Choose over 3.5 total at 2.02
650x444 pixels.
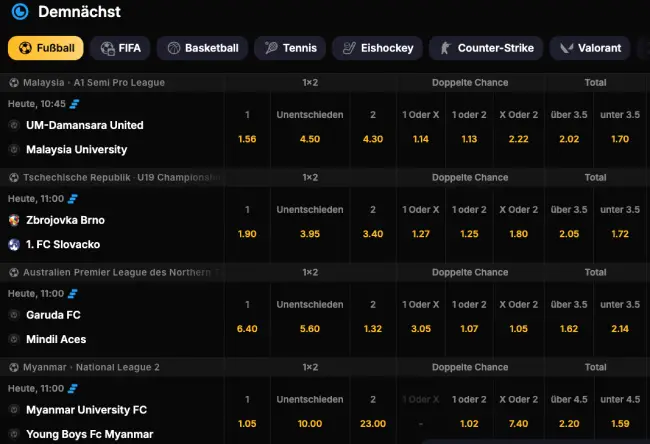[x=567, y=139]
